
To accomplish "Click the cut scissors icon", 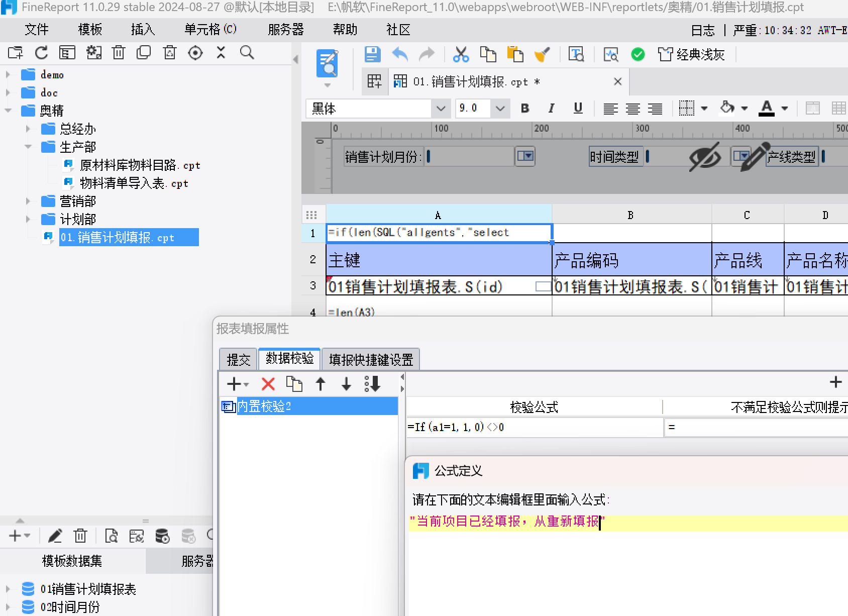I will (x=460, y=54).
